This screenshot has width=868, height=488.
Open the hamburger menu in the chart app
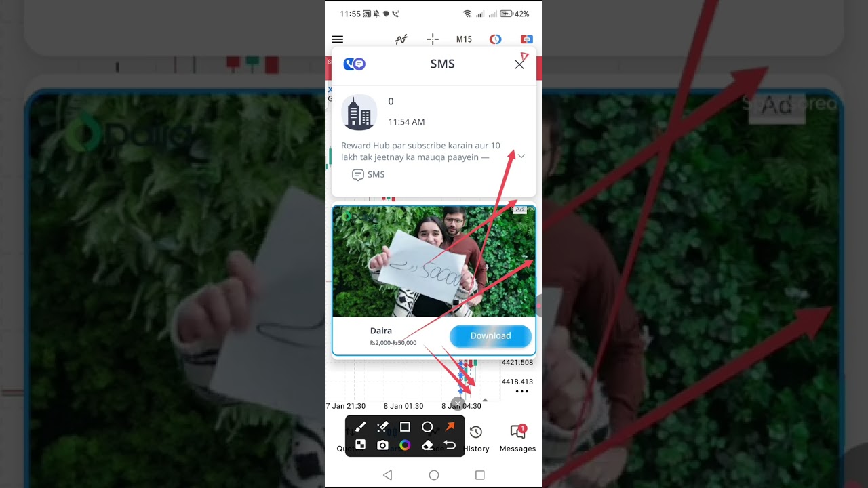(x=338, y=39)
